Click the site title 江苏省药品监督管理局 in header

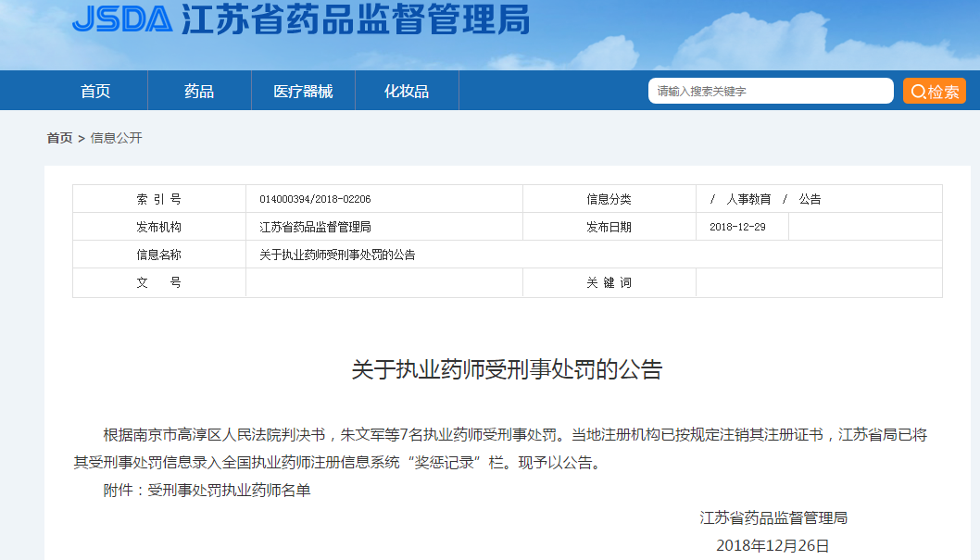pos(357,19)
